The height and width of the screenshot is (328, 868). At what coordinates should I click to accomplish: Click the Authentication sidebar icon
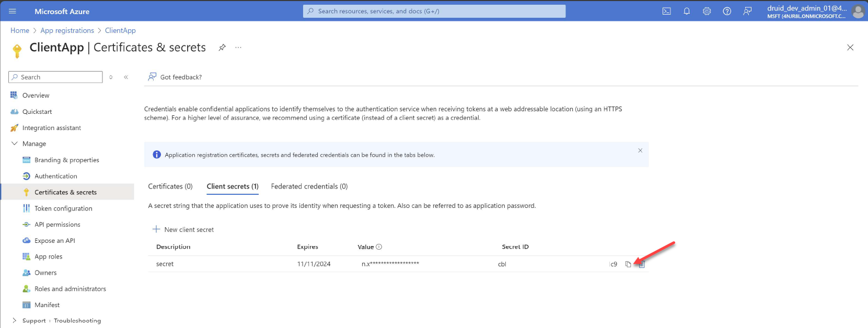26,176
